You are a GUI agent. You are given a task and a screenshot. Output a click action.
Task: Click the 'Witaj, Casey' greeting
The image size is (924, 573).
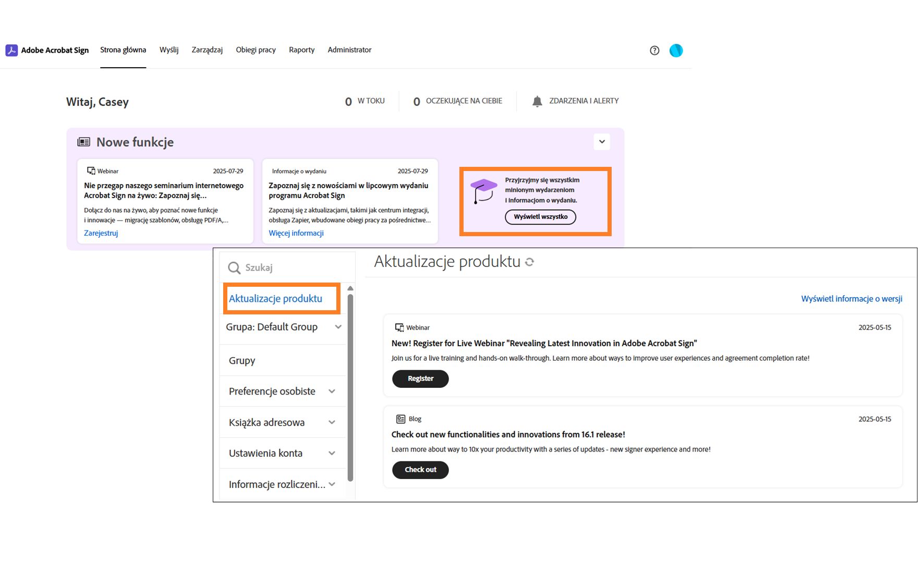click(98, 102)
